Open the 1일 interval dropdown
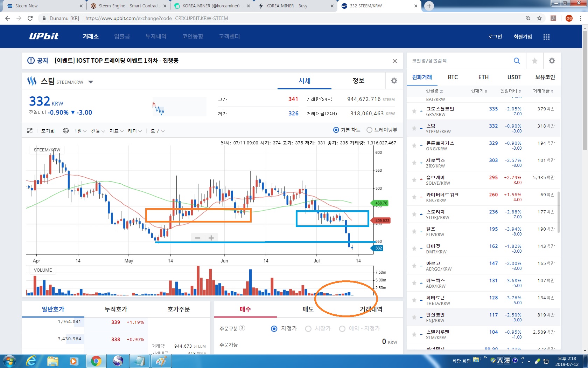588x368 pixels. [80, 131]
